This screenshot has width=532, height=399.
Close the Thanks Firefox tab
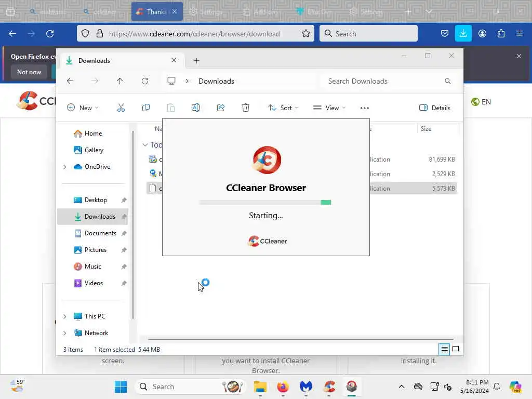tap(175, 11)
